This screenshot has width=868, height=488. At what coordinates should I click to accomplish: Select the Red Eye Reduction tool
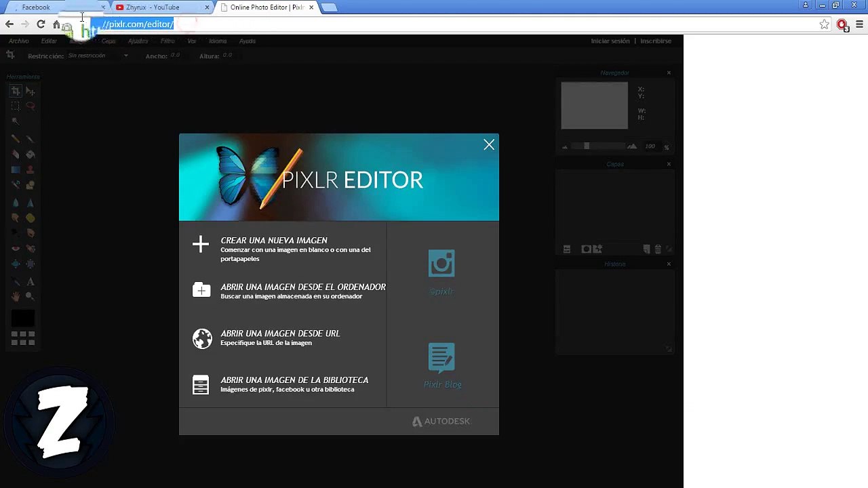[16, 248]
